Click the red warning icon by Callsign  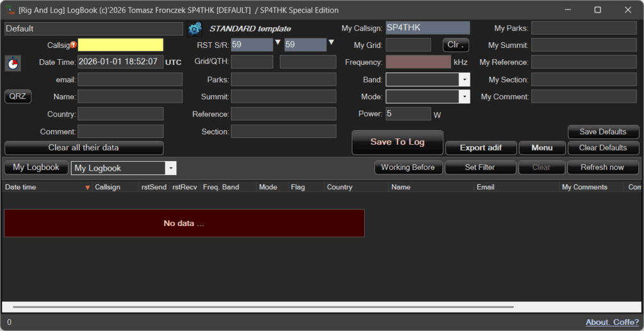point(74,45)
